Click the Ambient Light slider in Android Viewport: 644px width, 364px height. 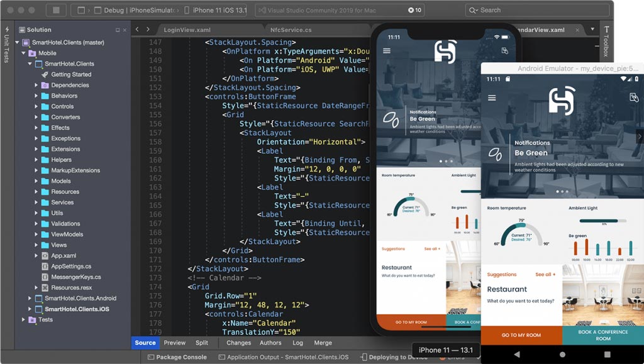pyautogui.click(x=602, y=221)
